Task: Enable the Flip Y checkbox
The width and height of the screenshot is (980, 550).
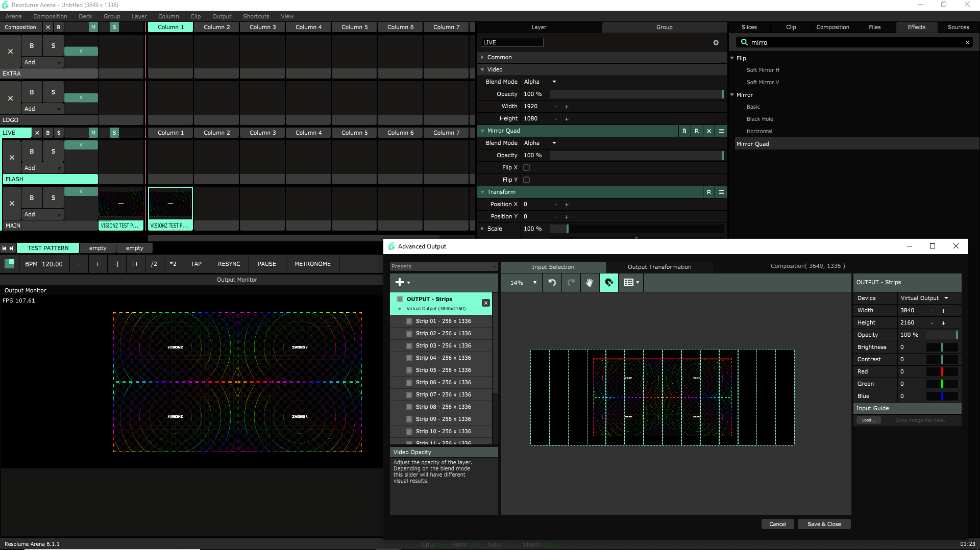Action: (526, 180)
